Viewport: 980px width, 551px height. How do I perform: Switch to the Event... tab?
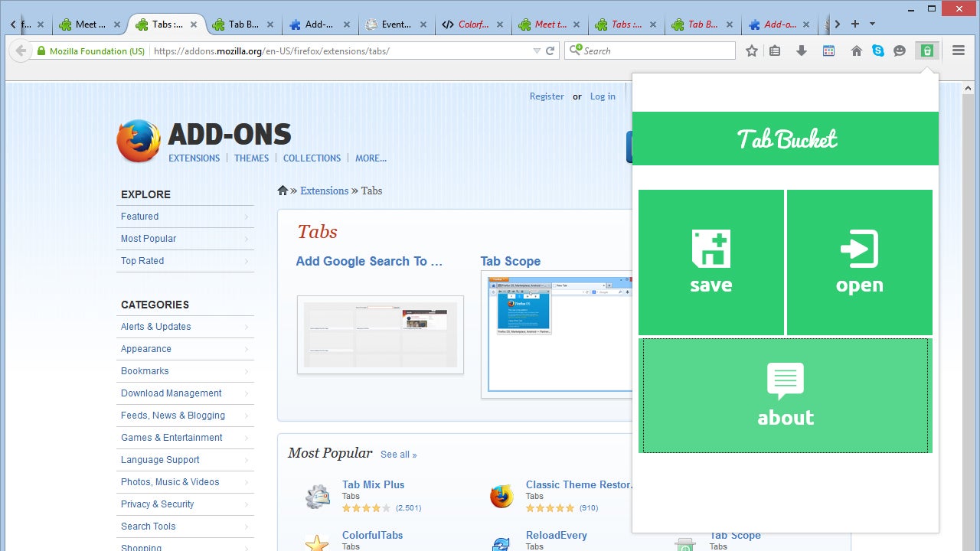397,24
